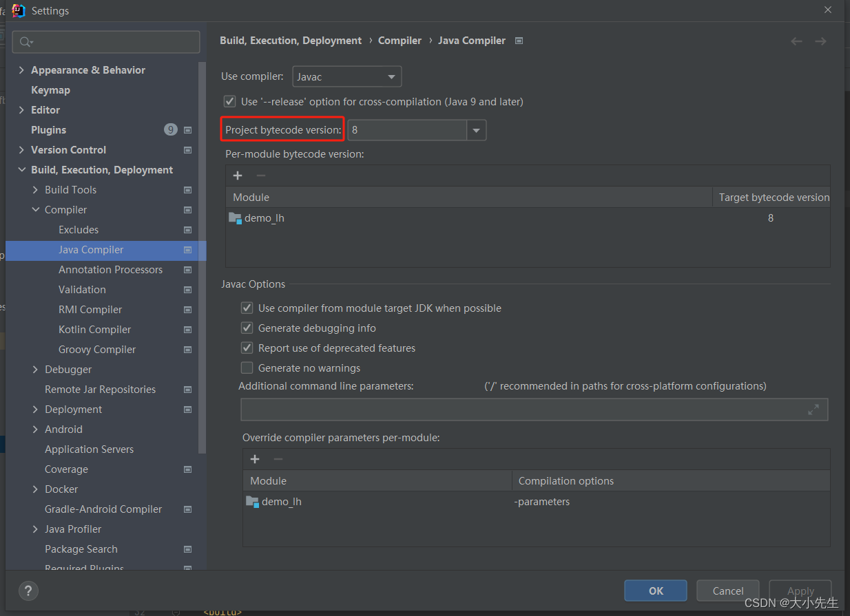The image size is (850, 616).
Task: Select Keymap in settings tree
Action: point(50,90)
